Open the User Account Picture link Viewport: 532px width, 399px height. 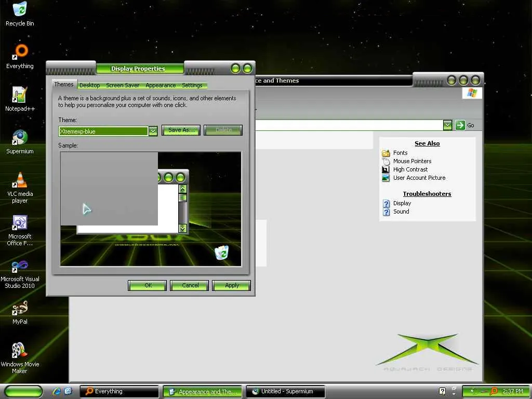pos(419,178)
